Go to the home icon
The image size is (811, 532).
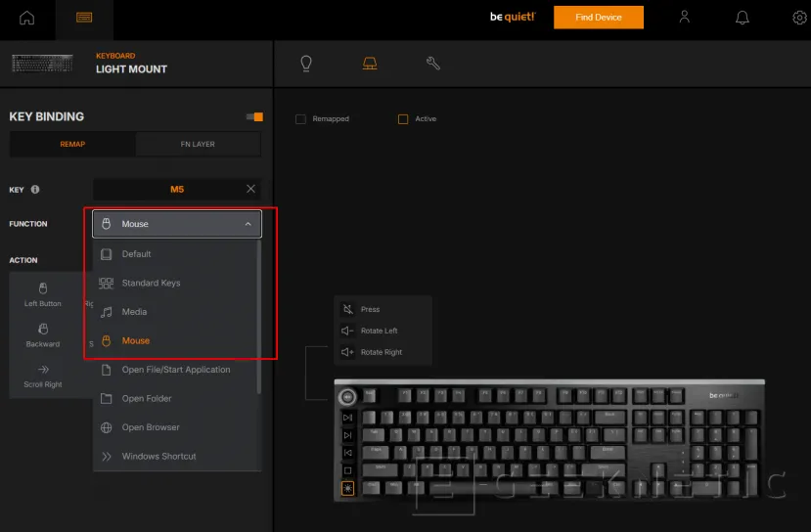[x=26, y=18]
